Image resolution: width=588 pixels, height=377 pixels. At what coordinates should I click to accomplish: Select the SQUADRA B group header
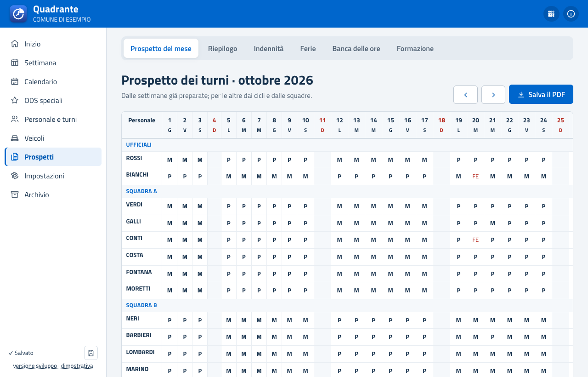(x=141, y=305)
